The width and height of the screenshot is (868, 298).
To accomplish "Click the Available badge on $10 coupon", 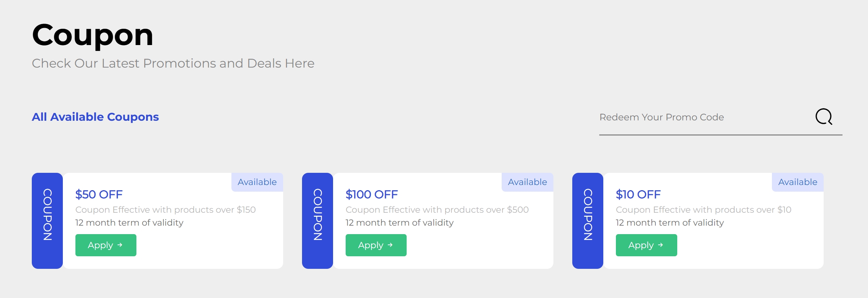I will click(797, 182).
